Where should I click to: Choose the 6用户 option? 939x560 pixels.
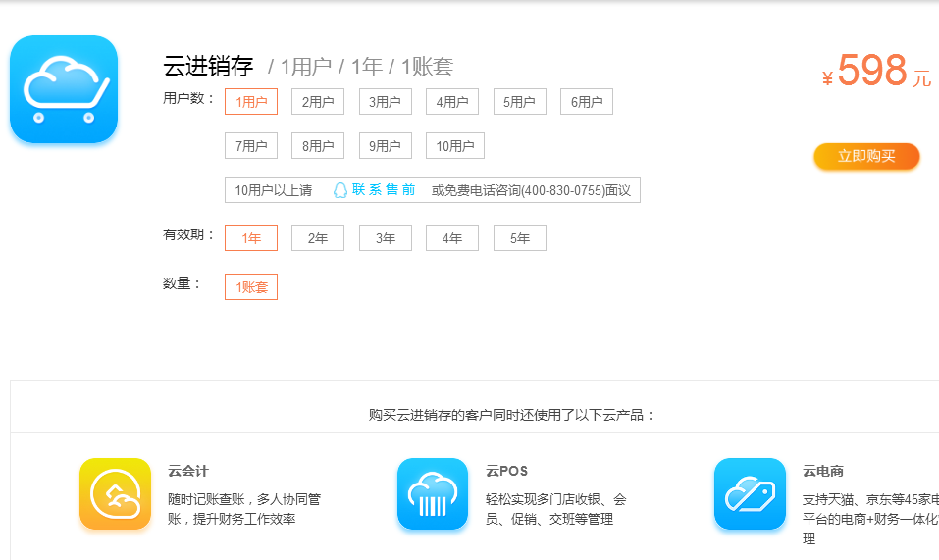coord(587,102)
